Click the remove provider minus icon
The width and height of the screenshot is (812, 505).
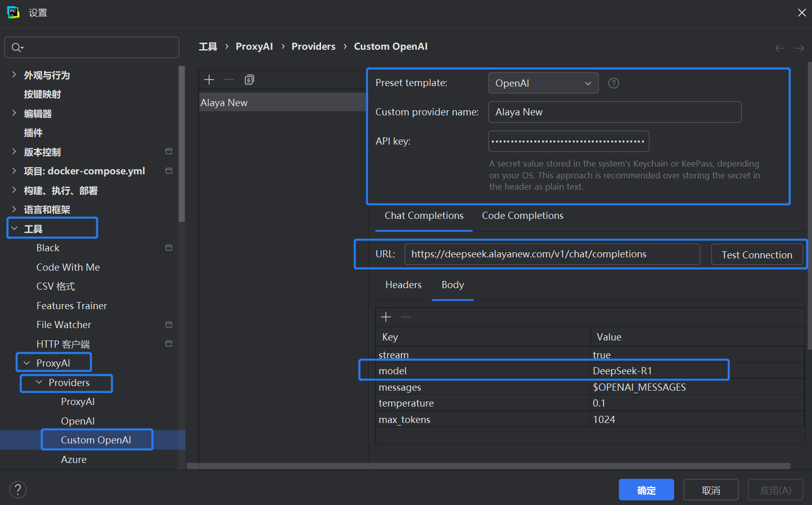[229, 79]
